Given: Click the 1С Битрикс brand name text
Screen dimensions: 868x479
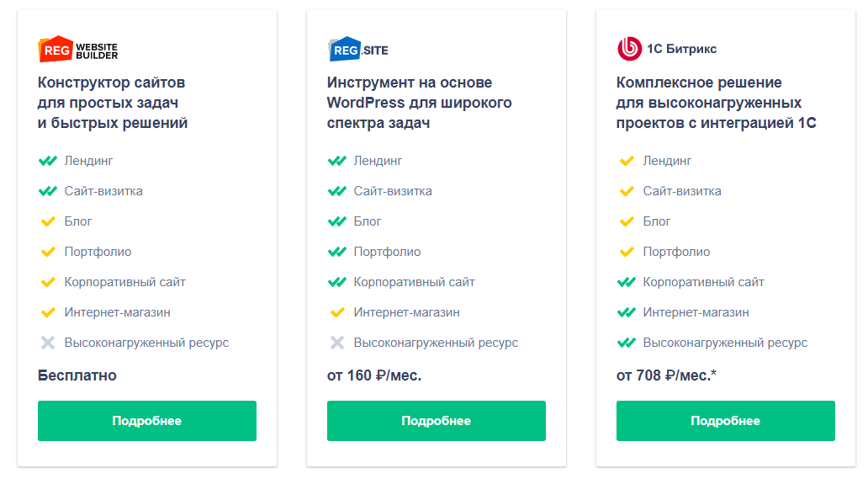Looking at the screenshot, I should click(x=682, y=49).
